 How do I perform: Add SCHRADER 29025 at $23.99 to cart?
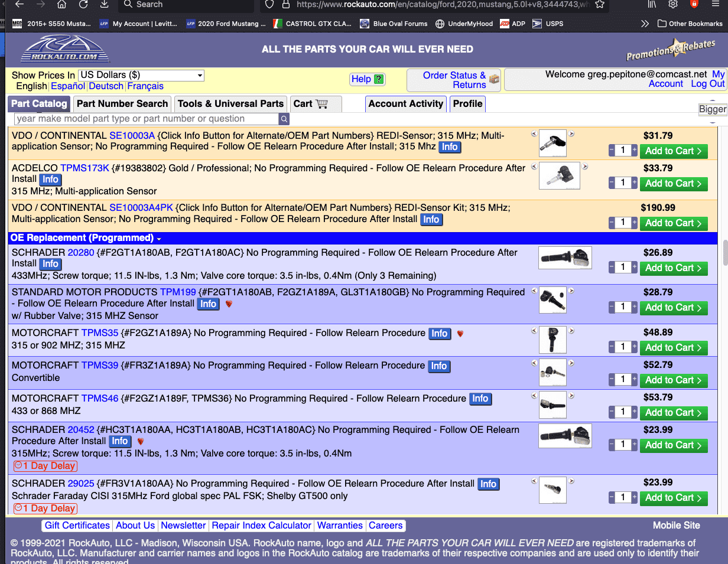point(674,498)
